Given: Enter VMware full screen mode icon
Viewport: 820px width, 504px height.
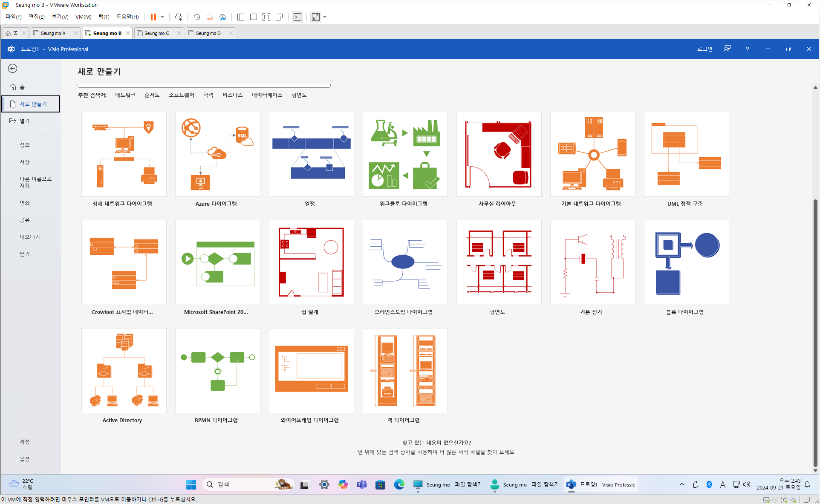Looking at the screenshot, I should click(x=266, y=17).
